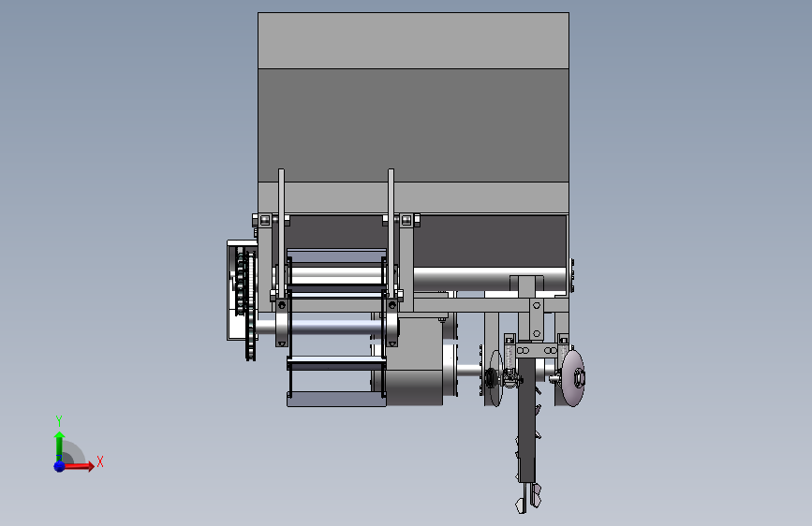Click the red X axis arrow of triad
This screenshot has height=526, width=812.
pos(79,466)
